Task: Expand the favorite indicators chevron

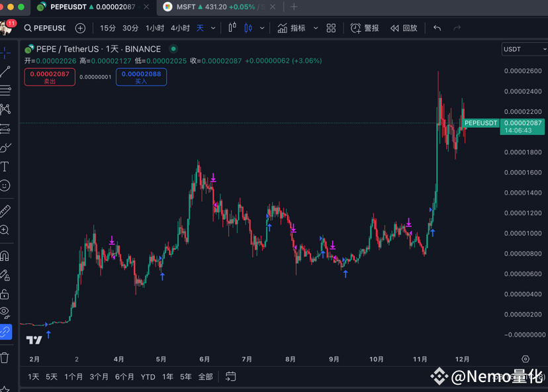Action: [x=316, y=28]
